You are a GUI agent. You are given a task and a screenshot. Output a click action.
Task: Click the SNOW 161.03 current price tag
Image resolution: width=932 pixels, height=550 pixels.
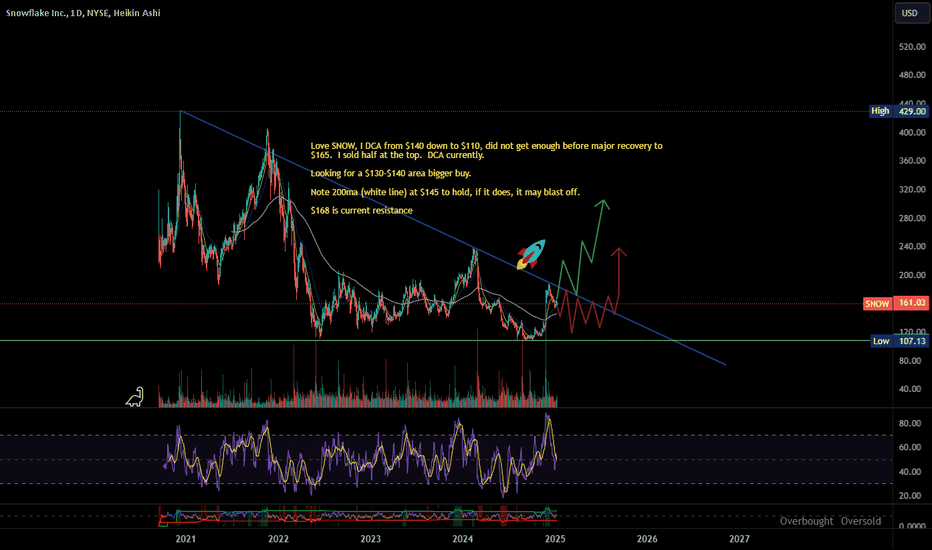pyautogui.click(x=895, y=303)
